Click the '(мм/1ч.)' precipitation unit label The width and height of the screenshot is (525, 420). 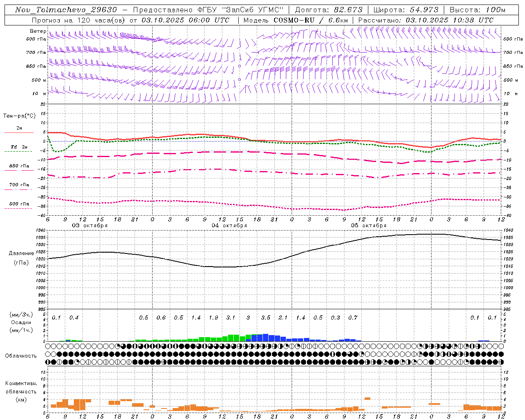21,330
